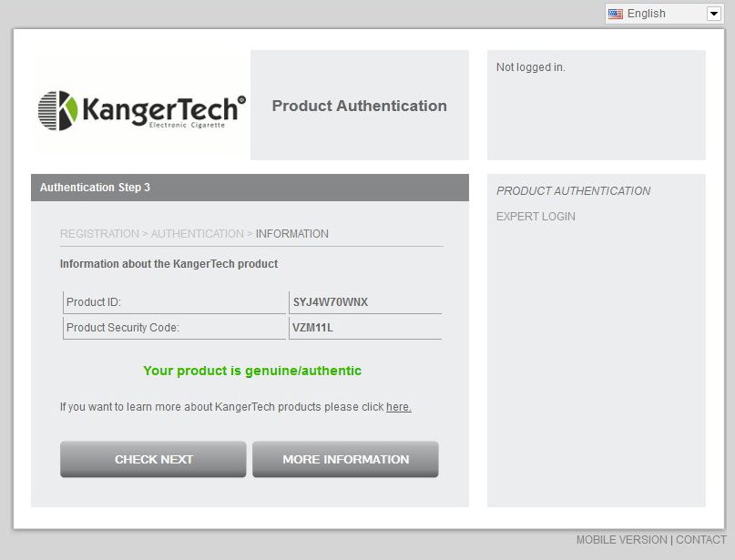The height and width of the screenshot is (560, 735).
Task: Click the "Your product is genuine/authentic" message
Action: coord(252,371)
